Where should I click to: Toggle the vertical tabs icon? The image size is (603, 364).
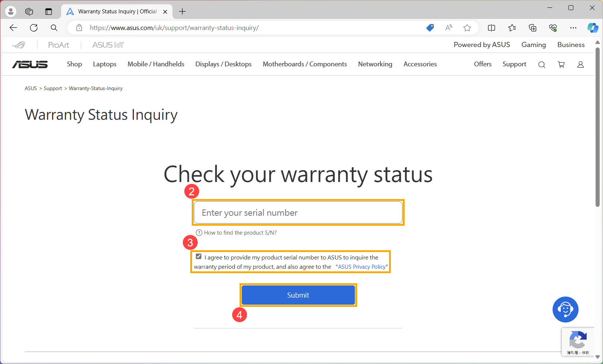click(49, 11)
